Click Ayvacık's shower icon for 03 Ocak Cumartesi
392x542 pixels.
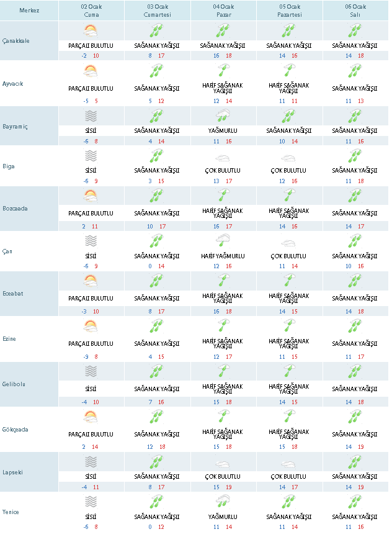[x=157, y=72]
